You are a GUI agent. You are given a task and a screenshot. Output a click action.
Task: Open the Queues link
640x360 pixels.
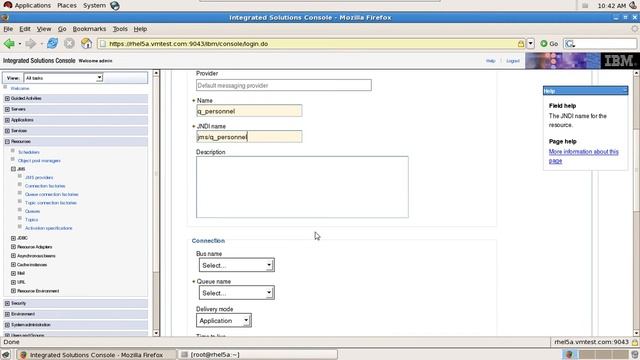[32, 211]
